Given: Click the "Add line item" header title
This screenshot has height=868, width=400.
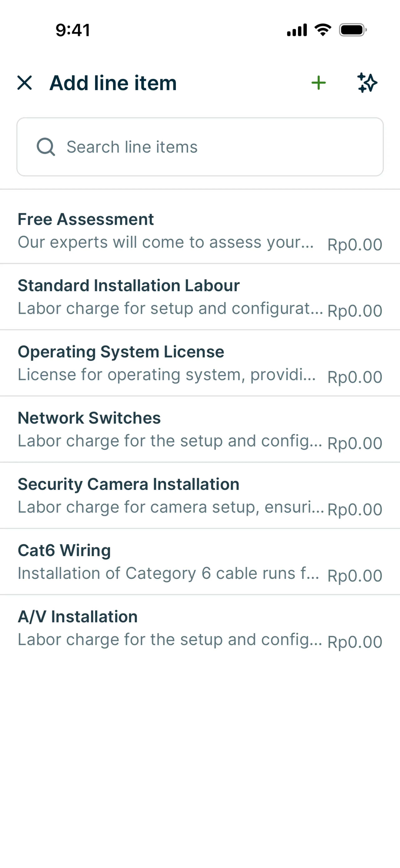Looking at the screenshot, I should click(x=113, y=83).
